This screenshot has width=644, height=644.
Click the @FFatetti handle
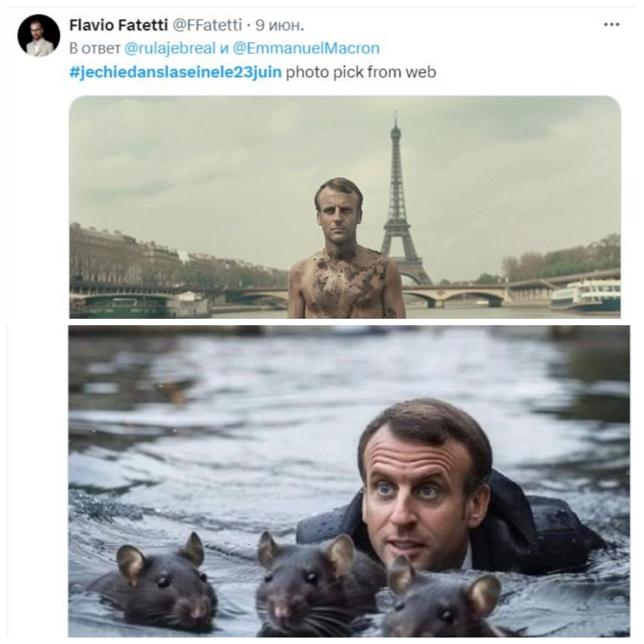click(x=206, y=25)
